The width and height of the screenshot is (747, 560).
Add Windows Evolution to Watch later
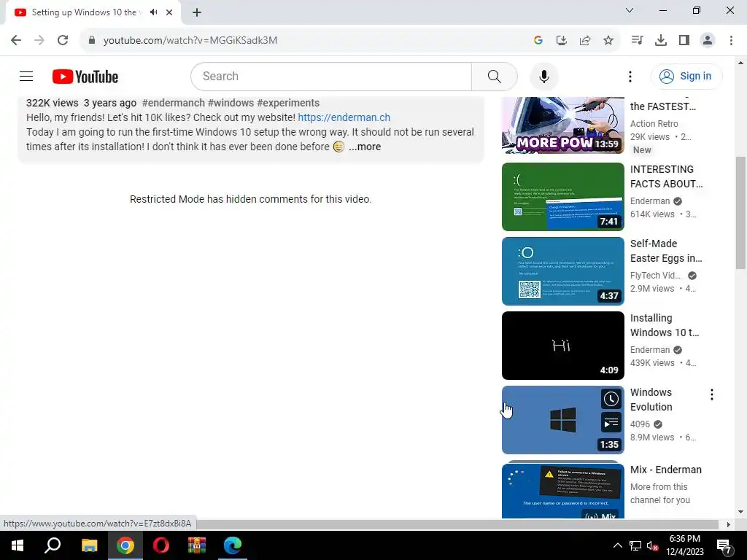611,399
